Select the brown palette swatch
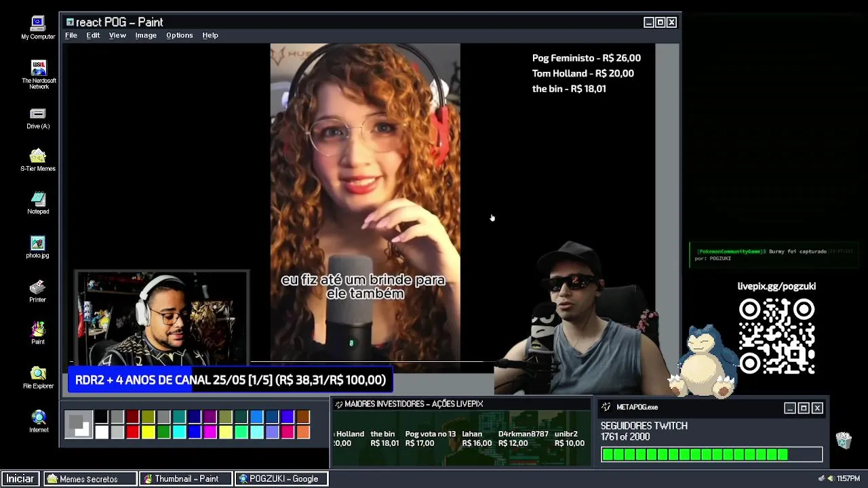868x488 pixels. point(303,416)
